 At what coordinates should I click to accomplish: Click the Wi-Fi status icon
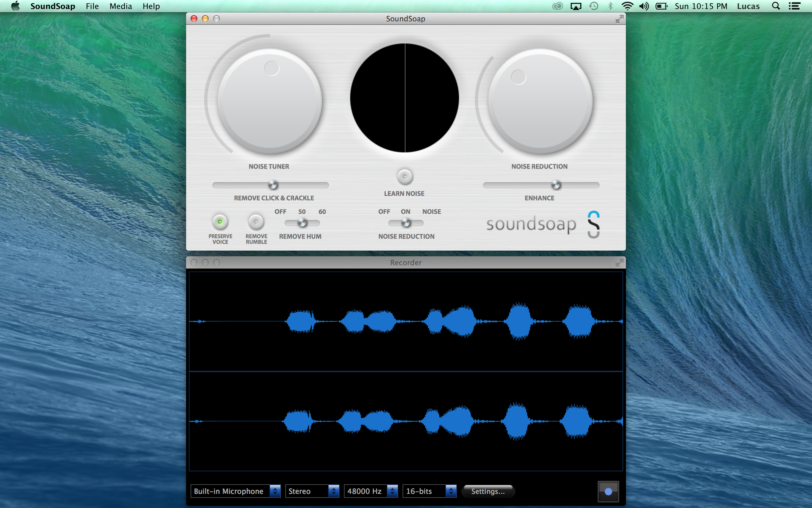tap(627, 6)
